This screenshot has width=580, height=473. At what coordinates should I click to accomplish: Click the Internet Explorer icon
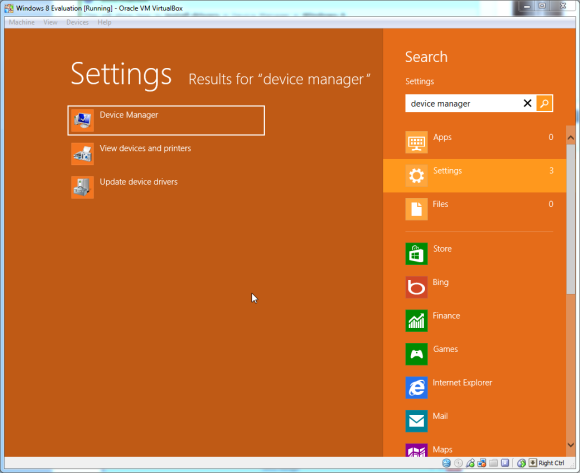tap(417, 388)
